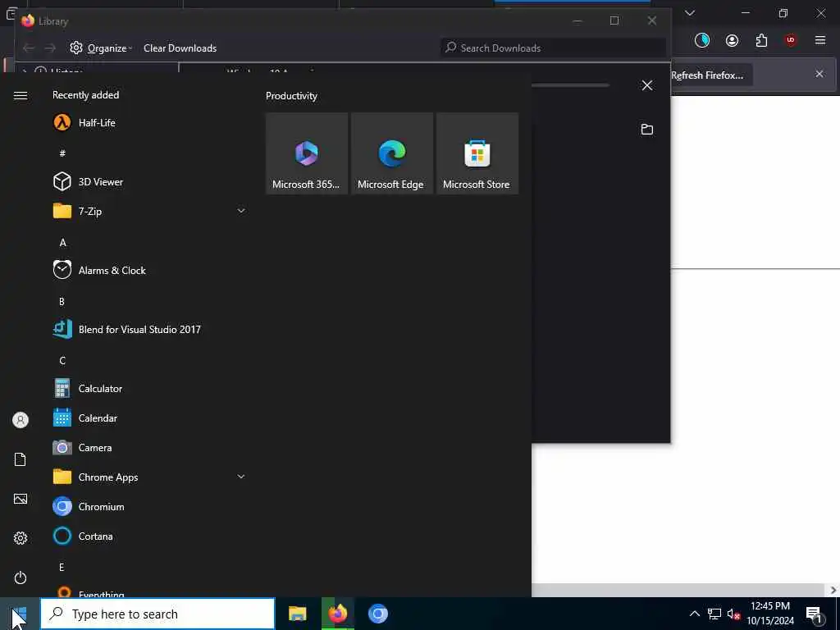Open Chromium from the taskbar
Screen dimensions: 840x630
coord(377,614)
